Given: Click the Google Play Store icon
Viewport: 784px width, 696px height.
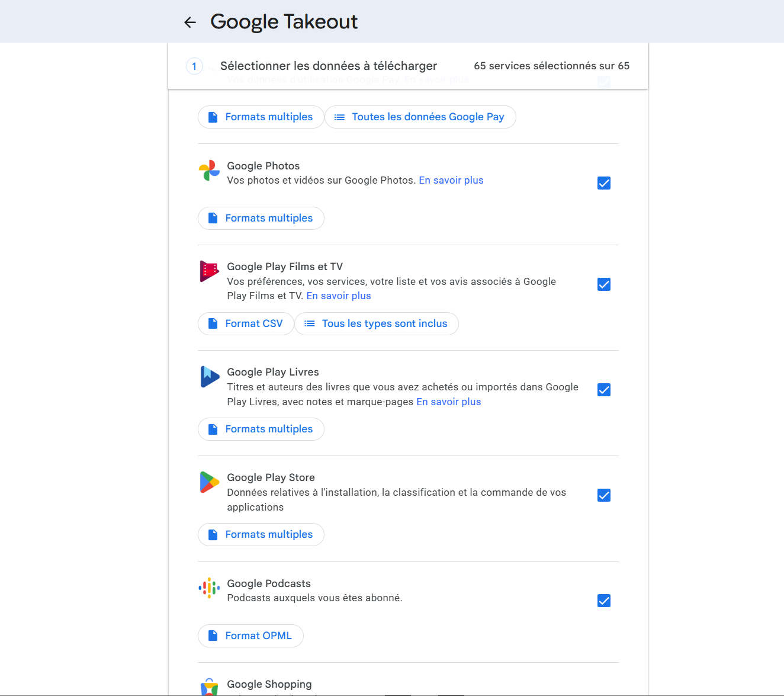Looking at the screenshot, I should [209, 482].
